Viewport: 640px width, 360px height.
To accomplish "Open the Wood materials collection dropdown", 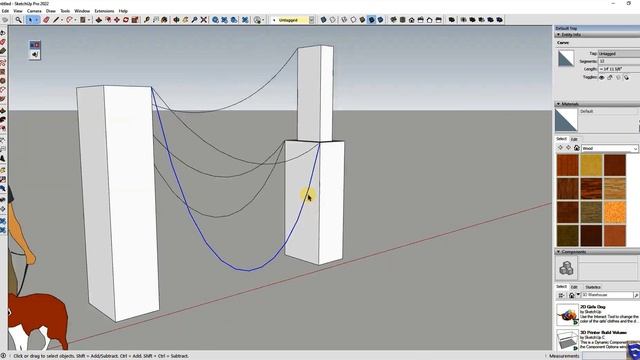I will (609, 148).
